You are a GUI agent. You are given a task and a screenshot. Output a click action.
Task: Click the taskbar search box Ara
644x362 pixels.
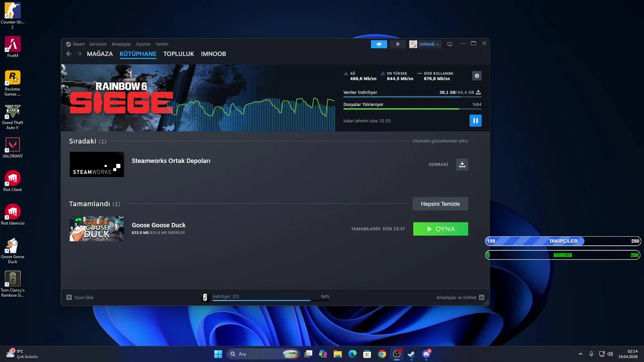point(264,354)
